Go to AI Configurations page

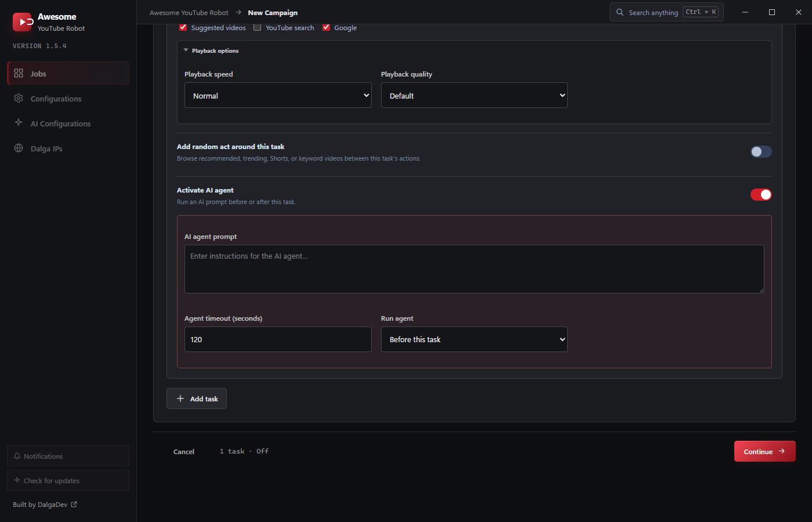point(68,124)
